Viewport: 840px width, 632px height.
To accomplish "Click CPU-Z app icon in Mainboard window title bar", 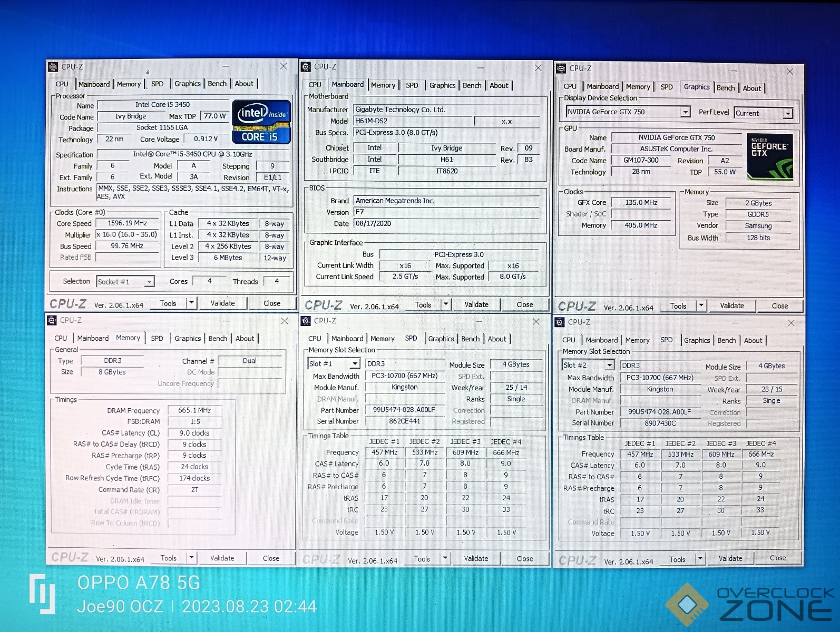I will 306,66.
